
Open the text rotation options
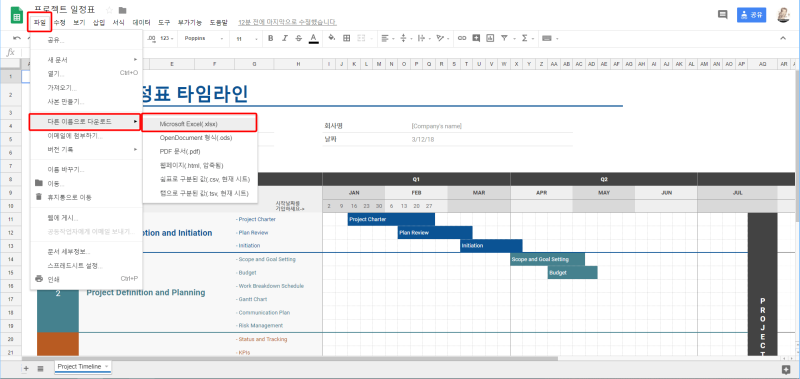pos(442,38)
